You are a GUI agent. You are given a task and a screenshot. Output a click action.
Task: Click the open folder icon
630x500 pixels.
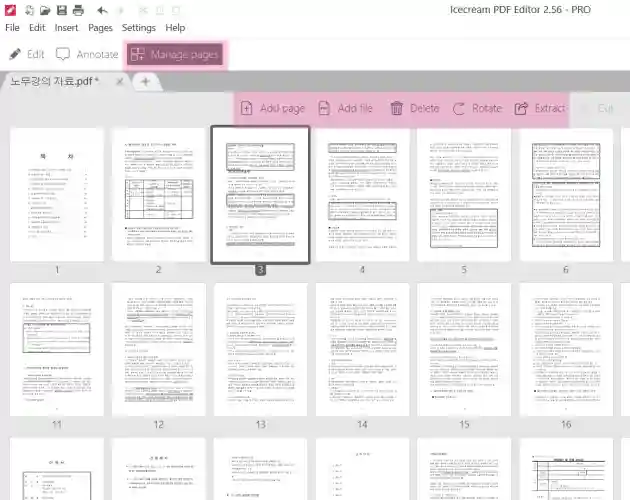[45, 10]
